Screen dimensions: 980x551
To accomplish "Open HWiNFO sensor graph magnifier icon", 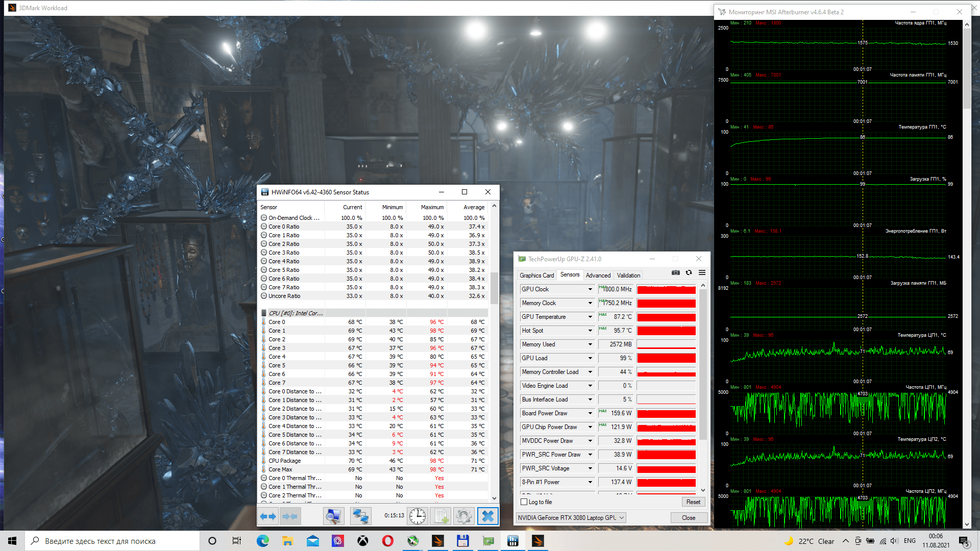I will [334, 516].
